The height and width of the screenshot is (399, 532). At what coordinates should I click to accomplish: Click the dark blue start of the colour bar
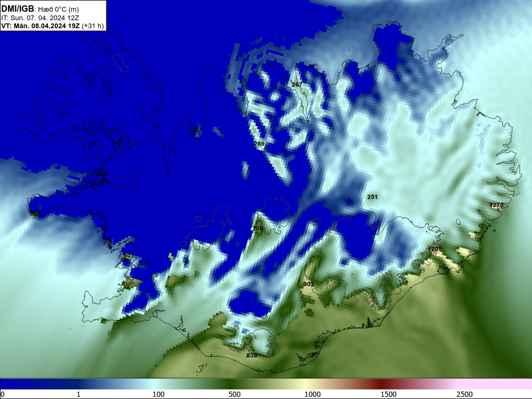click(x=7, y=384)
